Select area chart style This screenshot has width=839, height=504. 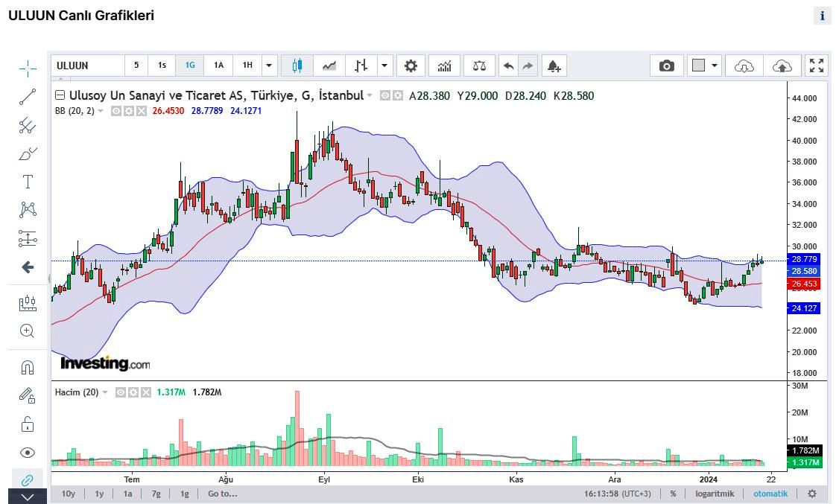coord(329,66)
